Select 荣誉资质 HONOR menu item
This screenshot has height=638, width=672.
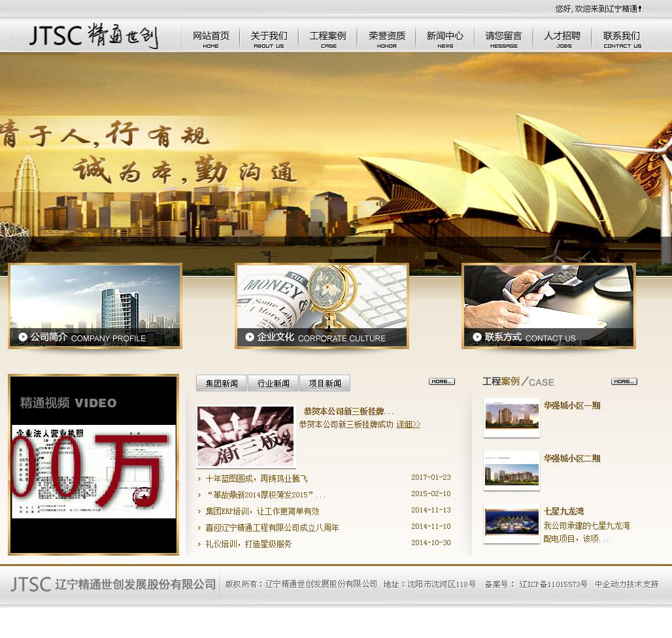tap(386, 39)
